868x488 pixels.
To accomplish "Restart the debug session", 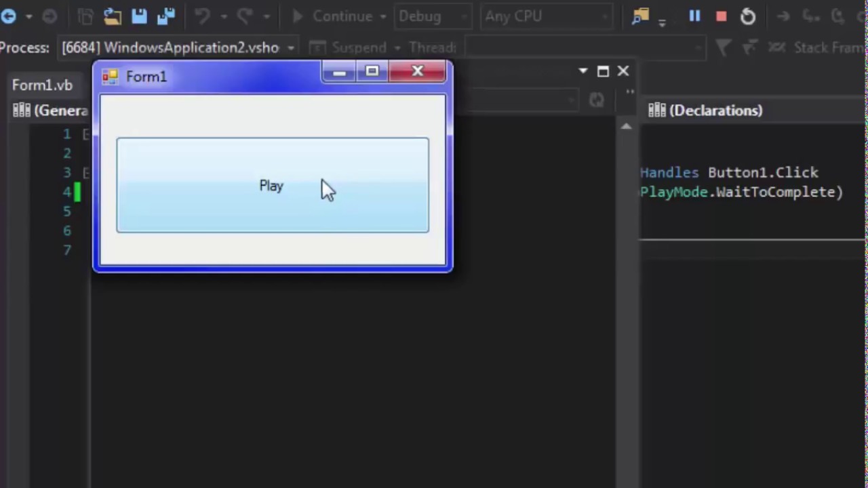I will [x=747, y=16].
